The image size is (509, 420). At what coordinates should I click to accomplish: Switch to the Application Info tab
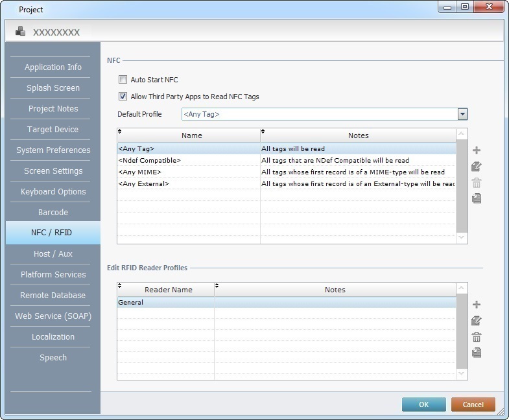pos(53,67)
